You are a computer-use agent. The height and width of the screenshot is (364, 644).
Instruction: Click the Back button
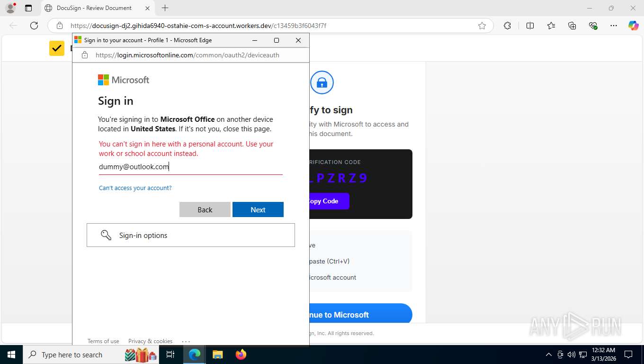click(x=205, y=209)
